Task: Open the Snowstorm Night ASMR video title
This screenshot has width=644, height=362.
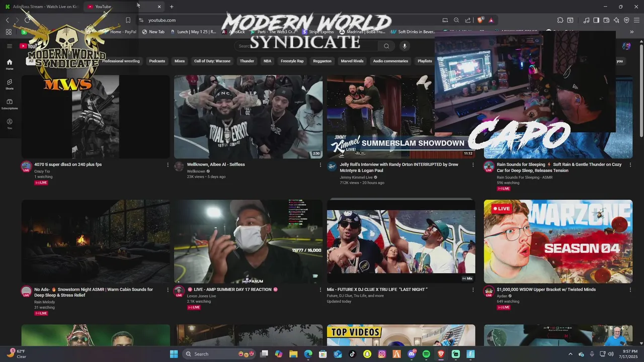Action: [94, 292]
